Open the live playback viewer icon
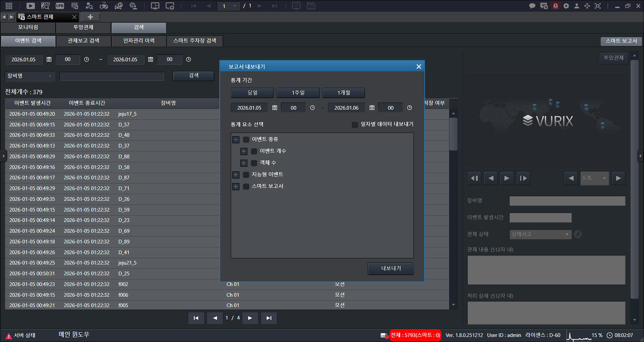 click(31, 6)
